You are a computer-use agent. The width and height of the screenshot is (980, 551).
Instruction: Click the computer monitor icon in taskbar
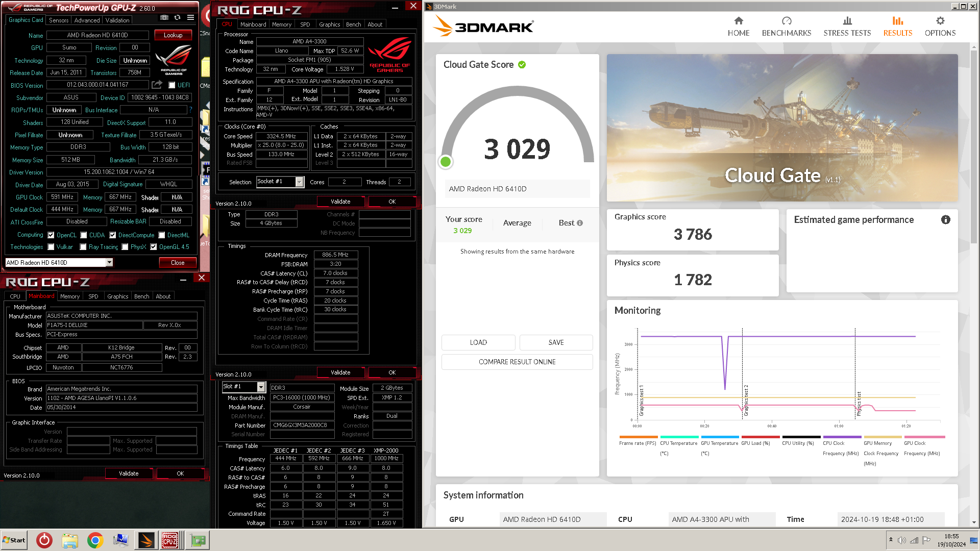(x=121, y=540)
